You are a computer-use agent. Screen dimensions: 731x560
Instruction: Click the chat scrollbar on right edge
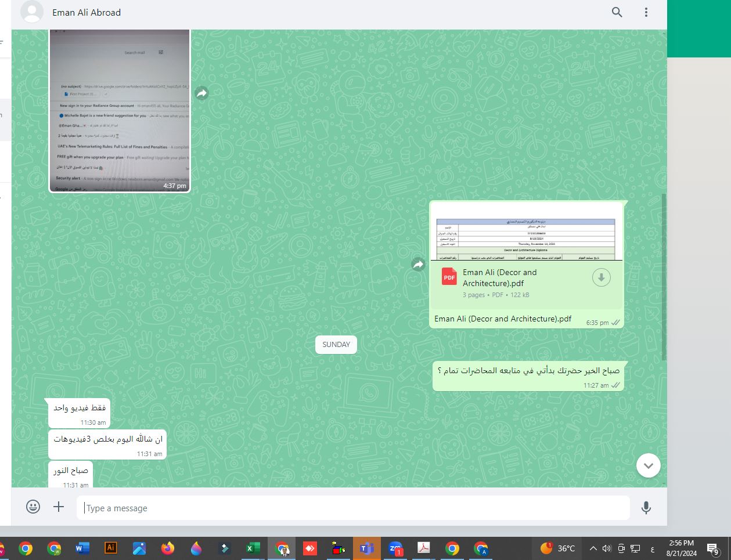[664, 277]
